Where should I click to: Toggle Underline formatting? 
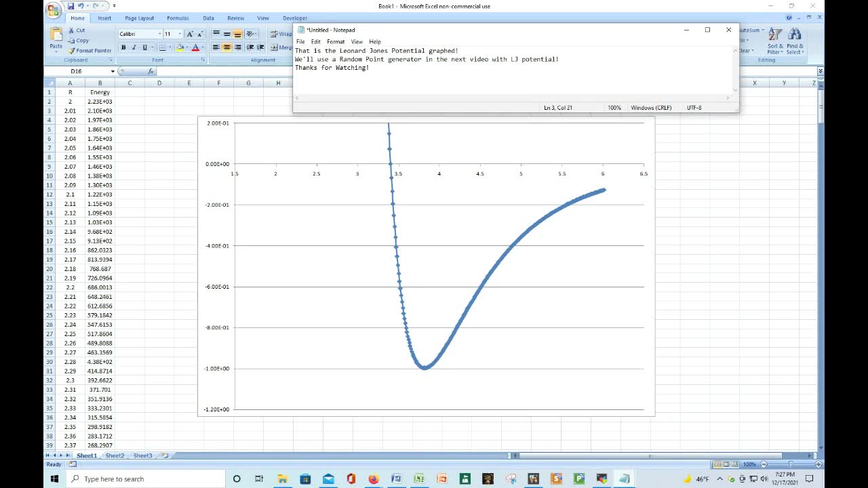tap(144, 47)
